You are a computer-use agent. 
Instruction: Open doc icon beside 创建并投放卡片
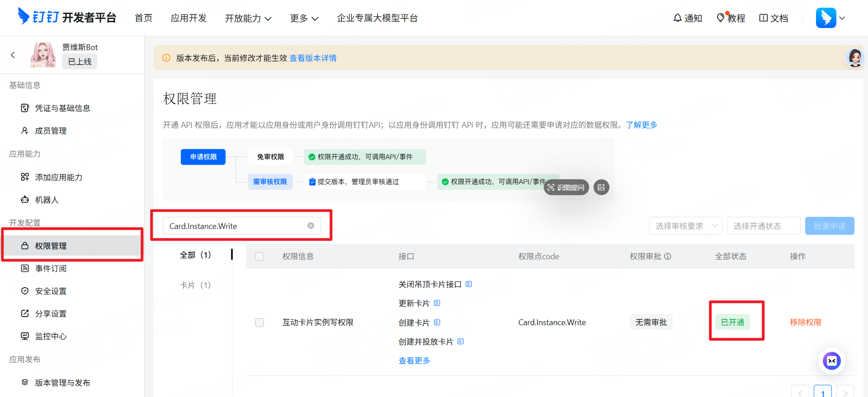461,341
